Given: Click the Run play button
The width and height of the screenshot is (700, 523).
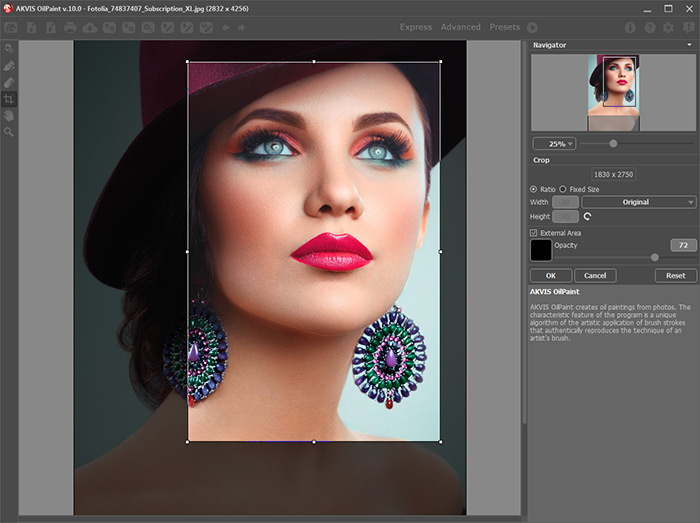Looking at the screenshot, I should click(x=532, y=27).
